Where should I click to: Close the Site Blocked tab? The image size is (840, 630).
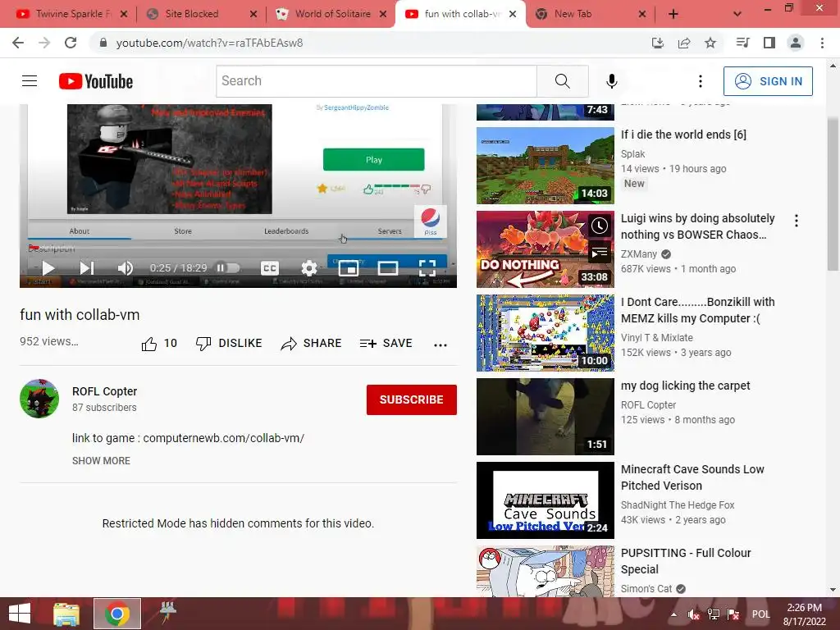tap(253, 15)
